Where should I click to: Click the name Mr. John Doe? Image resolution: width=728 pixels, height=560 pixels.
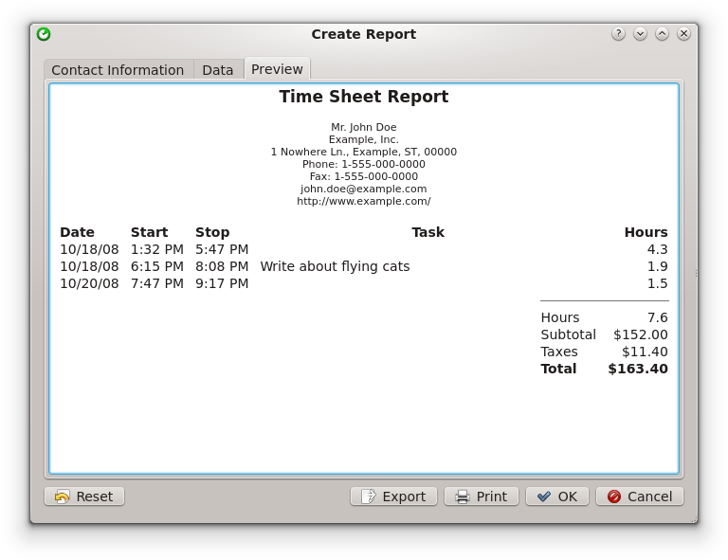[364, 127]
